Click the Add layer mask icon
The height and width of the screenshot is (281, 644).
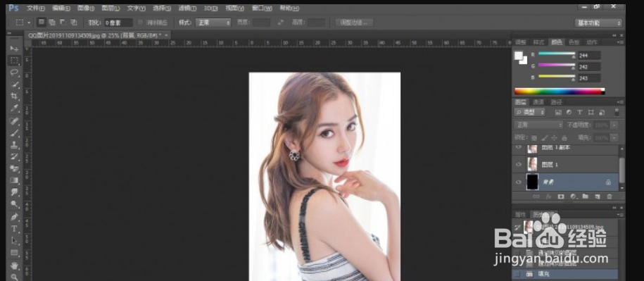coord(561,196)
